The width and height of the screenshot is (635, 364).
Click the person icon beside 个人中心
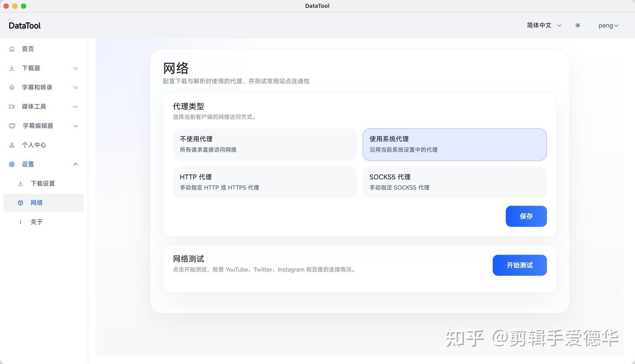coord(12,145)
